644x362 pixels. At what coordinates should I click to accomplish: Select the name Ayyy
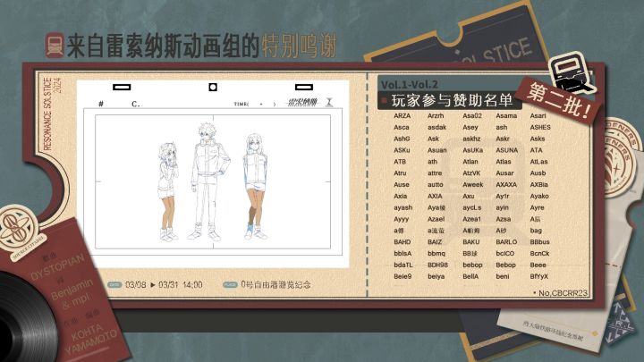402,219
